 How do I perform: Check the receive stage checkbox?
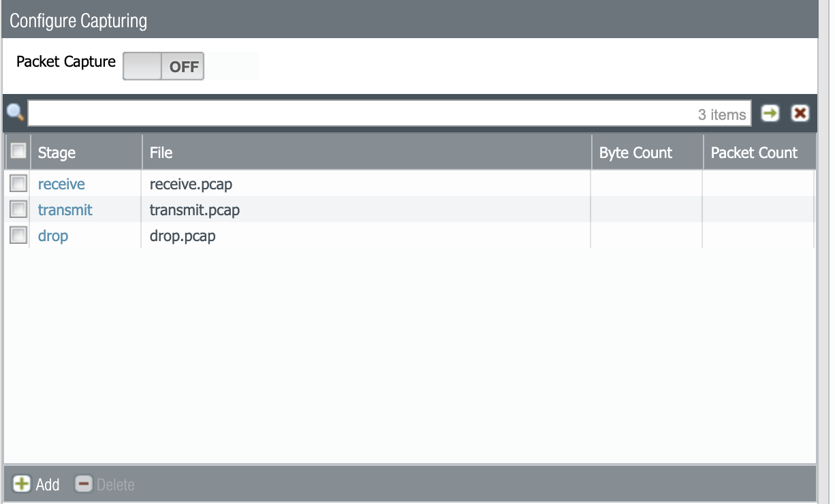pyautogui.click(x=18, y=183)
